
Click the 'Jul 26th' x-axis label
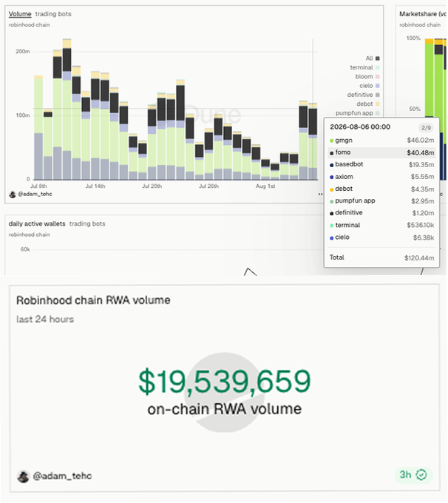click(208, 186)
